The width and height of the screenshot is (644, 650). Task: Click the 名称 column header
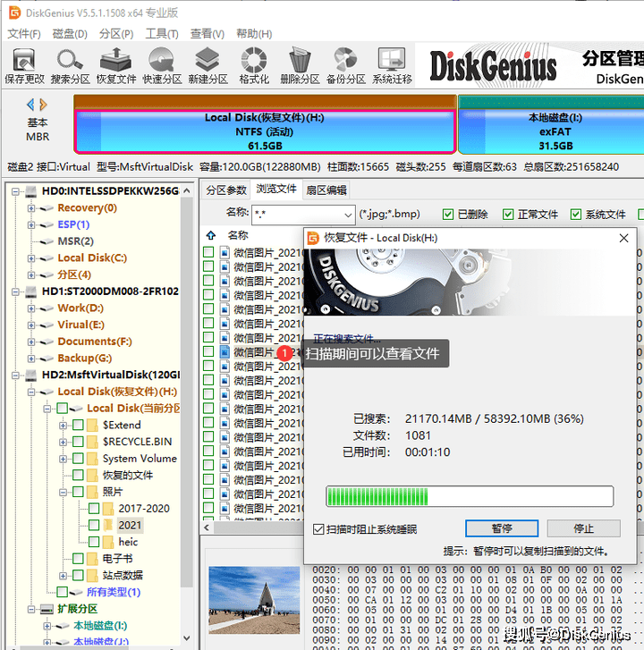238,235
